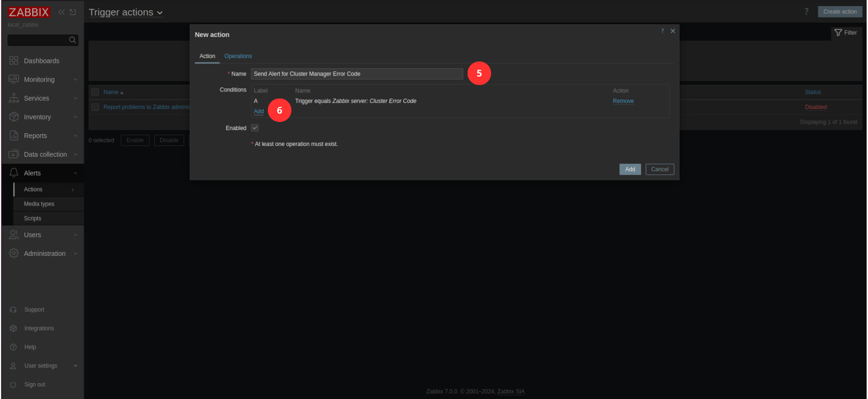Open Media types under Alerts
868x399 pixels.
pos(39,204)
